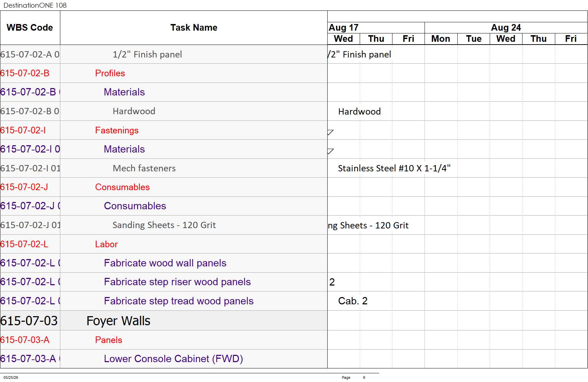Screen dimensions: 588x382
Task: Click the Aug 24 week header
Action: [506, 28]
